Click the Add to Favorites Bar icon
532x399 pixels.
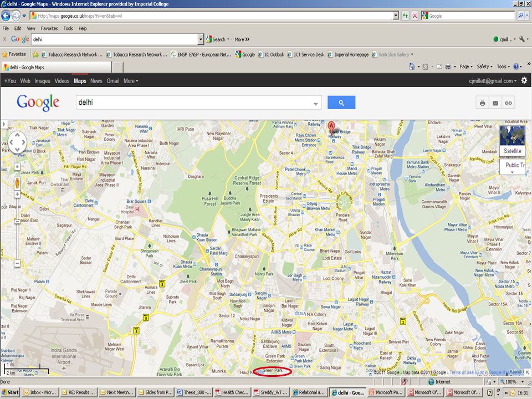click(x=35, y=54)
